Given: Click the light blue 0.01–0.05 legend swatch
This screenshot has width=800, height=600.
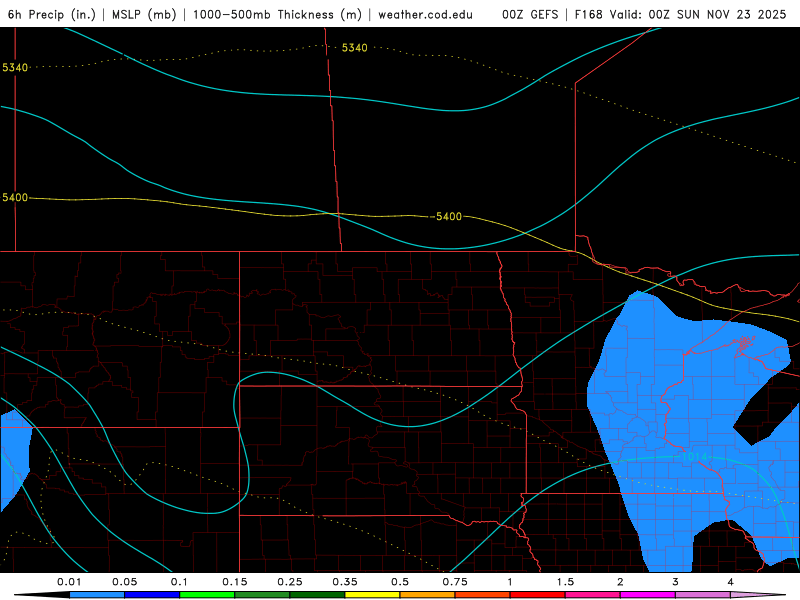Looking at the screenshot, I should (x=97, y=595).
